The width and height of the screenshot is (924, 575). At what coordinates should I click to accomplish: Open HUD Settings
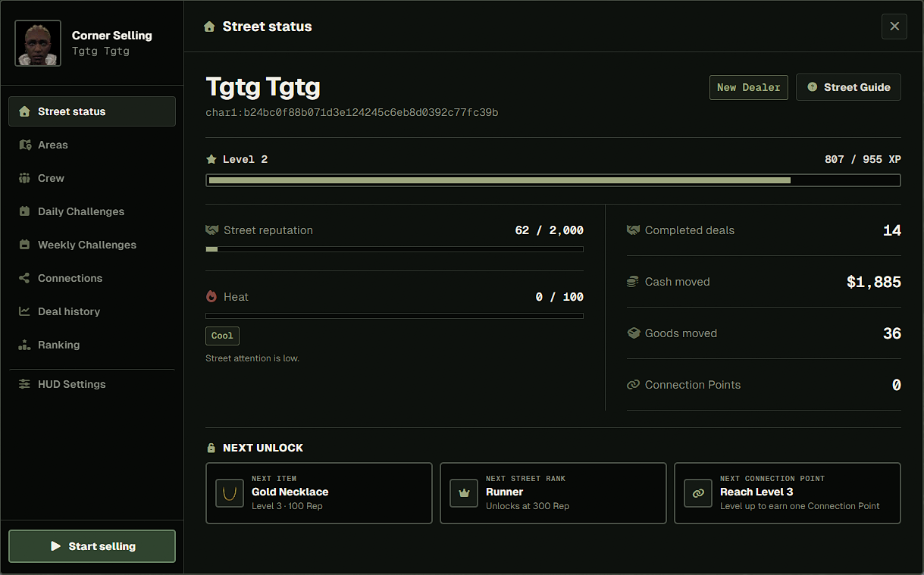[x=92, y=384]
